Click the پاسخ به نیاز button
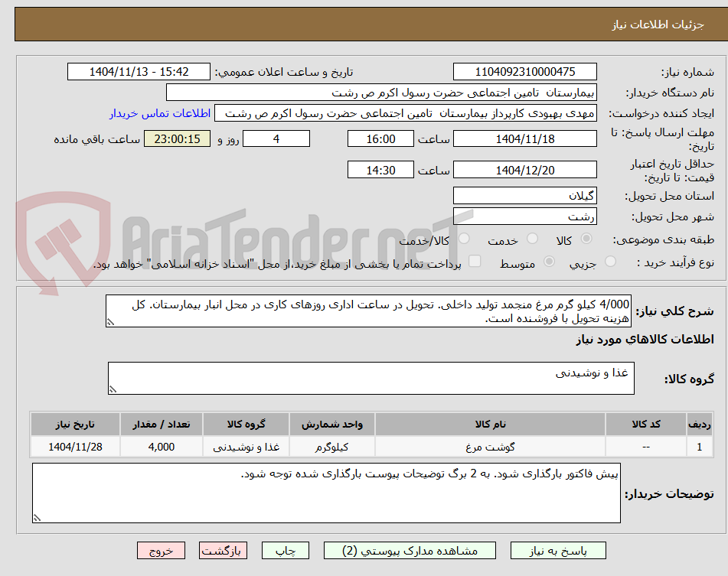The height and width of the screenshot is (576, 728). point(558,551)
